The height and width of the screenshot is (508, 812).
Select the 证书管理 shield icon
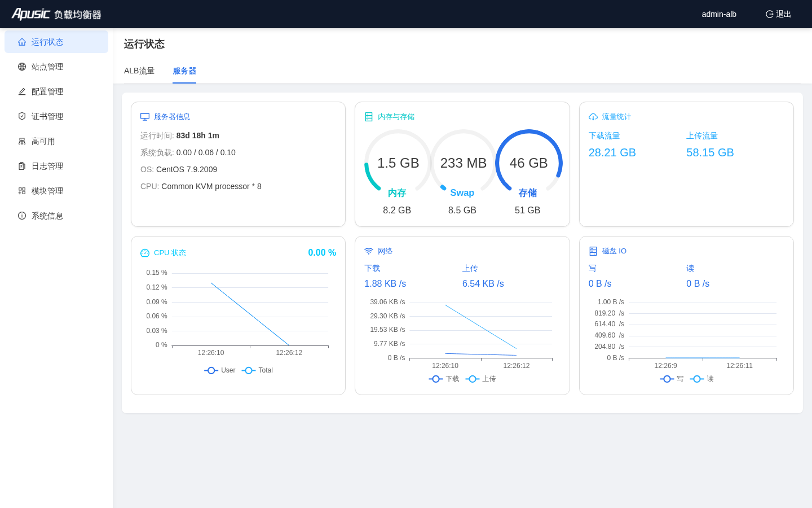[x=22, y=116]
